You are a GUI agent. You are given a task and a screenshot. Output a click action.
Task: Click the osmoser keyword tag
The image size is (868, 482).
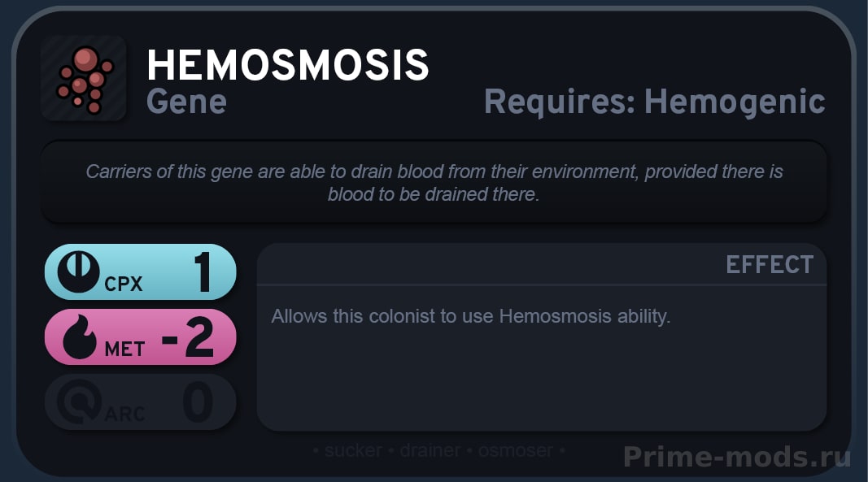pyautogui.click(x=516, y=450)
